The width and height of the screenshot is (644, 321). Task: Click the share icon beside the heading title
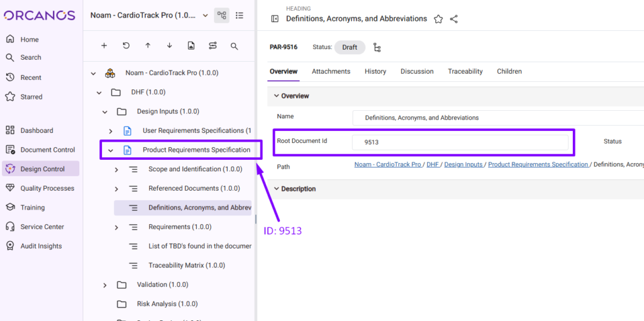[x=454, y=19]
